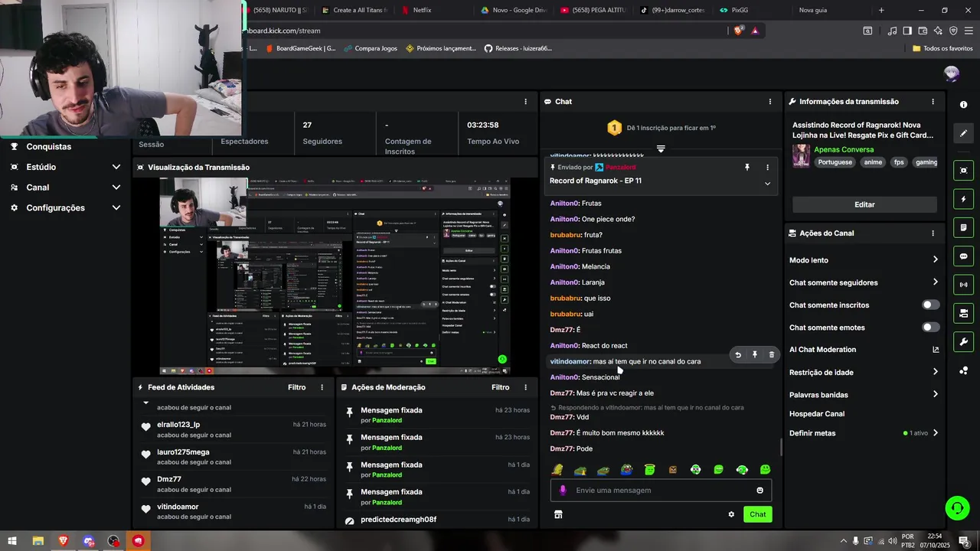The image size is (980, 551).
Task: Switch to Create a All Titans tab
Action: (354, 10)
